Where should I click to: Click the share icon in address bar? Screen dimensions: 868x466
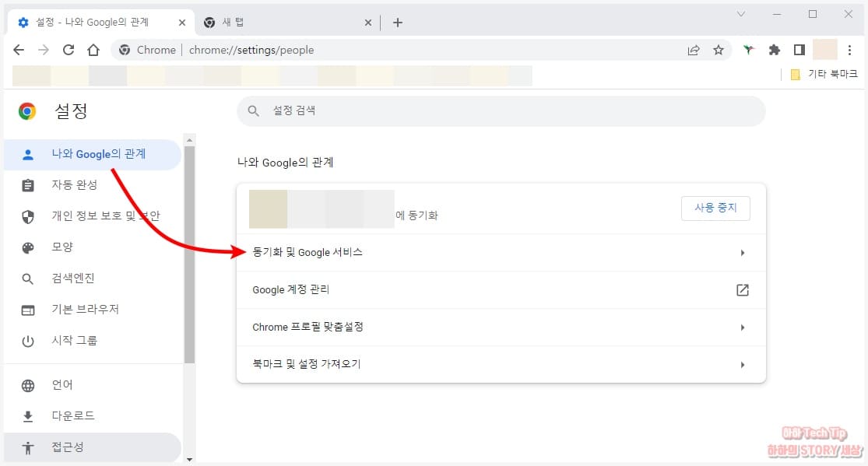pyautogui.click(x=694, y=49)
